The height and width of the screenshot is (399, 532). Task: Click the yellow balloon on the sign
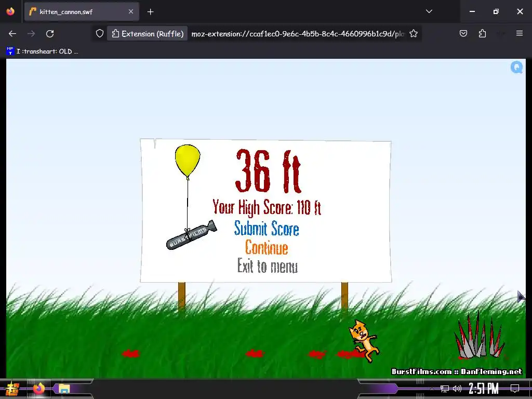[188, 161]
